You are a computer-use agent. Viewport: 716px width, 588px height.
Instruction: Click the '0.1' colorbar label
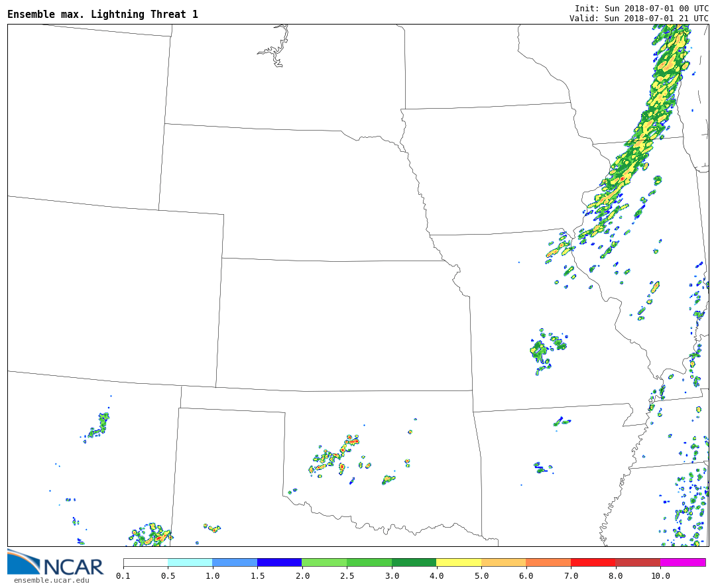point(123,575)
